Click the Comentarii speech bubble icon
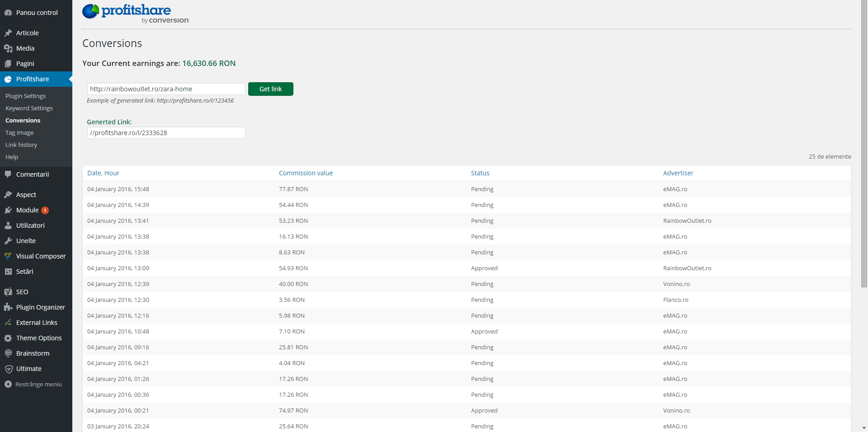Image resolution: width=868 pixels, height=432 pixels. coord(8,174)
